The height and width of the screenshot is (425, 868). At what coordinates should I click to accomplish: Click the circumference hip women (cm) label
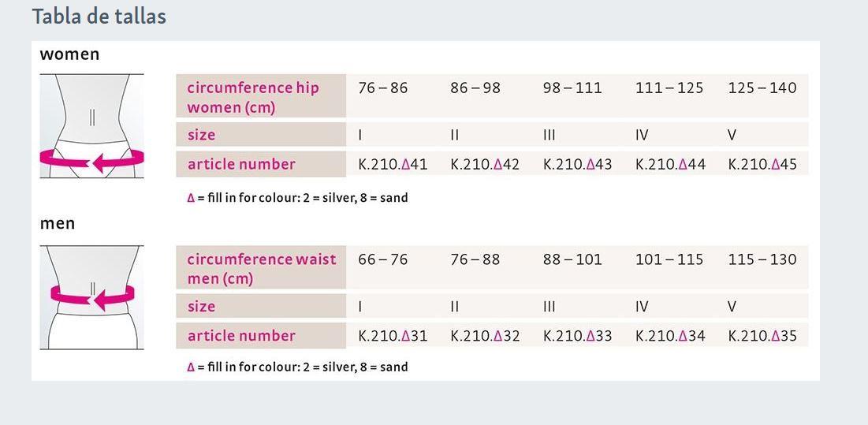(x=253, y=97)
